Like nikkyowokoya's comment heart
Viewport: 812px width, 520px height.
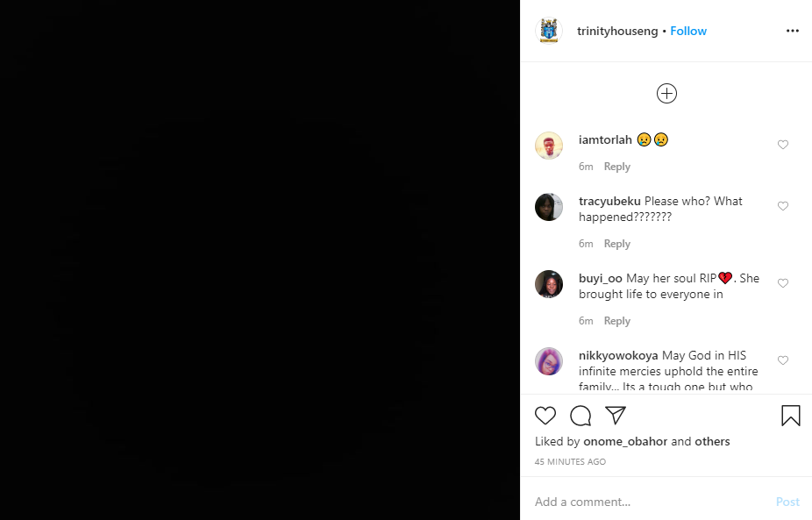point(783,360)
